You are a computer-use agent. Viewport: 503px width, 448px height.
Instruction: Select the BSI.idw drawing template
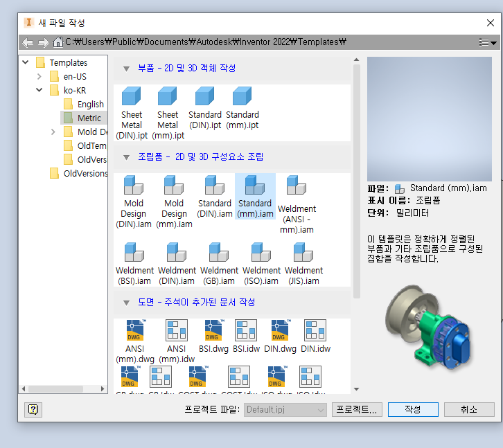coord(246,336)
